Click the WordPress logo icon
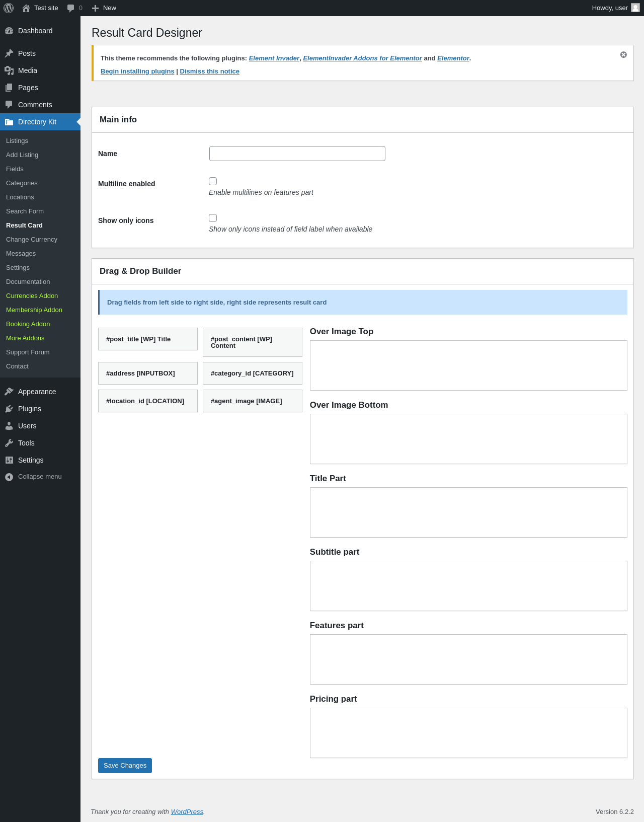 point(9,8)
